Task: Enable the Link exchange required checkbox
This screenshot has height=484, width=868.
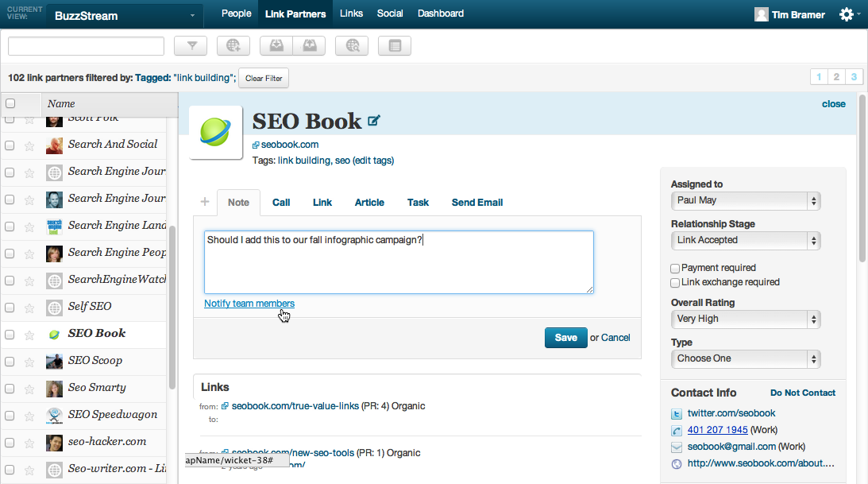Action: (x=675, y=283)
